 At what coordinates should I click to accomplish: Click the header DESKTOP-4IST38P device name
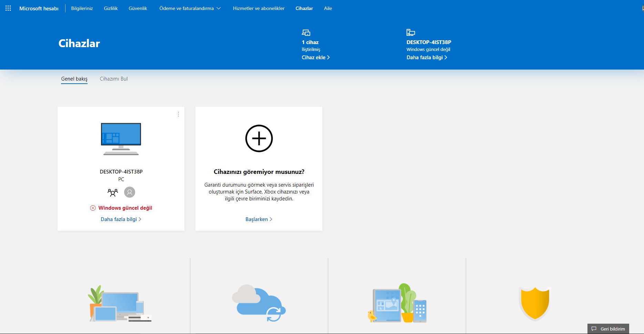[429, 42]
